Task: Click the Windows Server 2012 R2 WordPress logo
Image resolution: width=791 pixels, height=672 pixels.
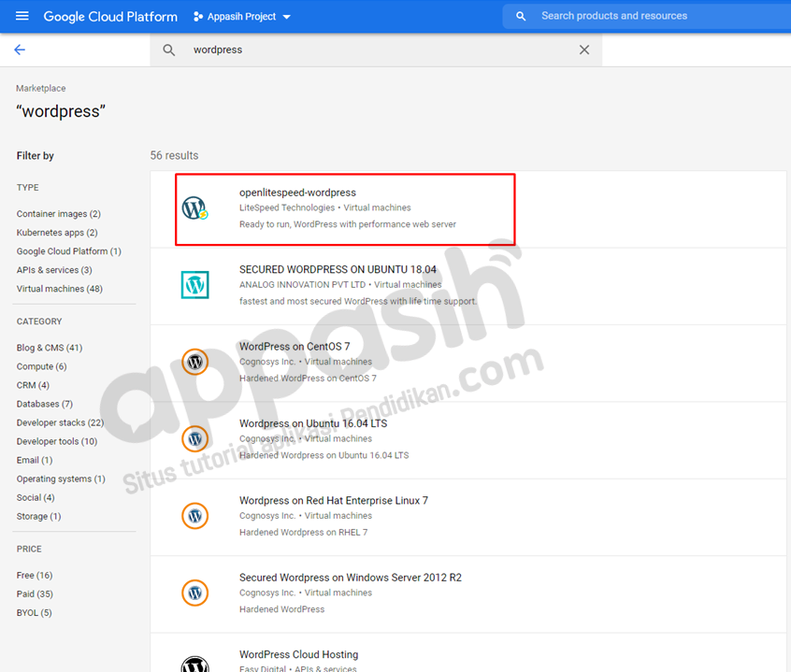Action: (195, 593)
